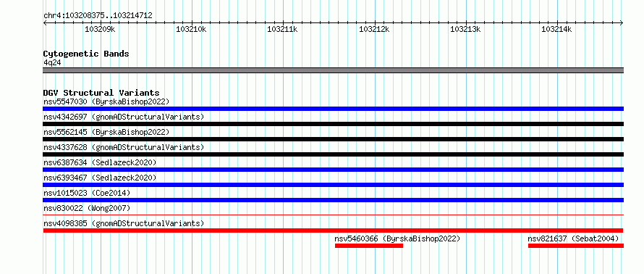Click the left arrowhead of the ruler
644x274 pixels.
pyautogui.click(x=45, y=22)
